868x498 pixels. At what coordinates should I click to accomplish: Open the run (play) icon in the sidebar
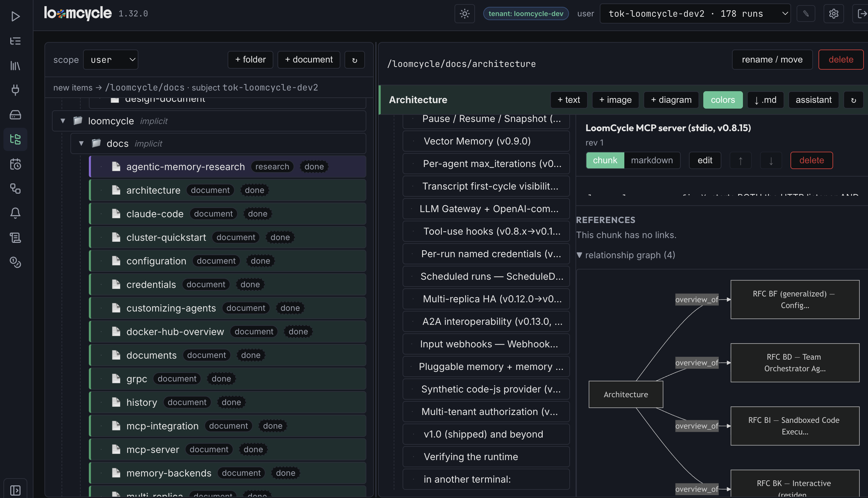[x=15, y=16]
